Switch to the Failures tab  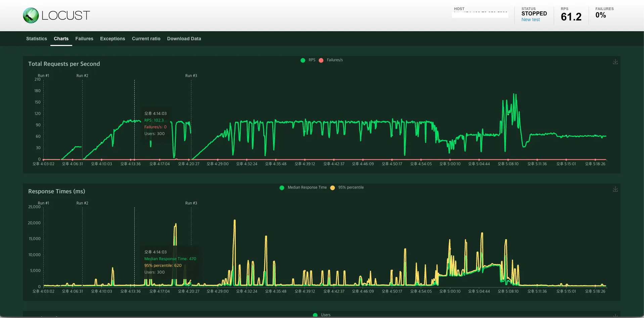(x=84, y=39)
